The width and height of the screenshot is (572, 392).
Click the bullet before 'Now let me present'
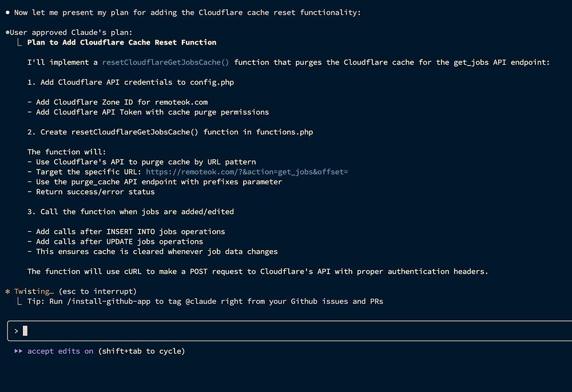[x=7, y=13]
